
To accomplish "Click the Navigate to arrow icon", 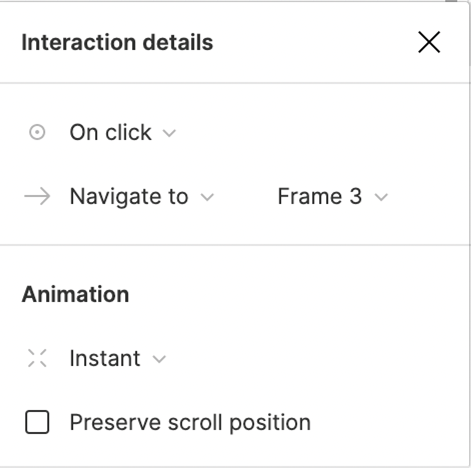I will (x=37, y=196).
